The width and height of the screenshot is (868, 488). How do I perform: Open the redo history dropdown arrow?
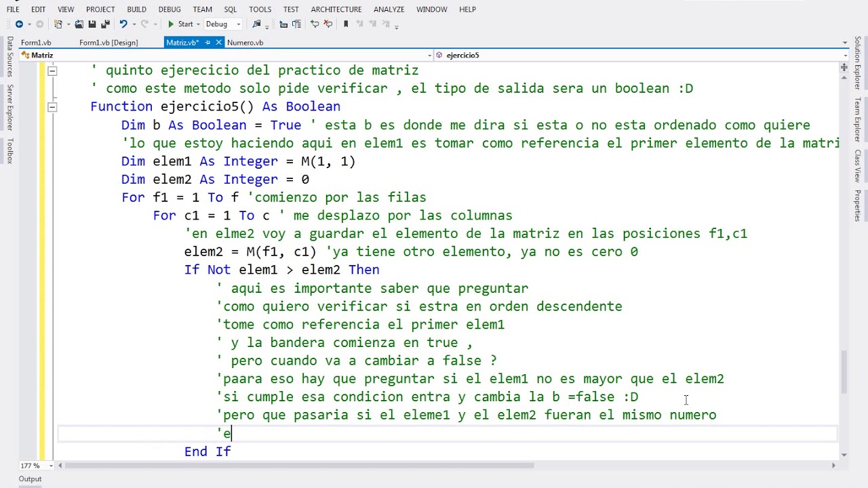(x=155, y=24)
